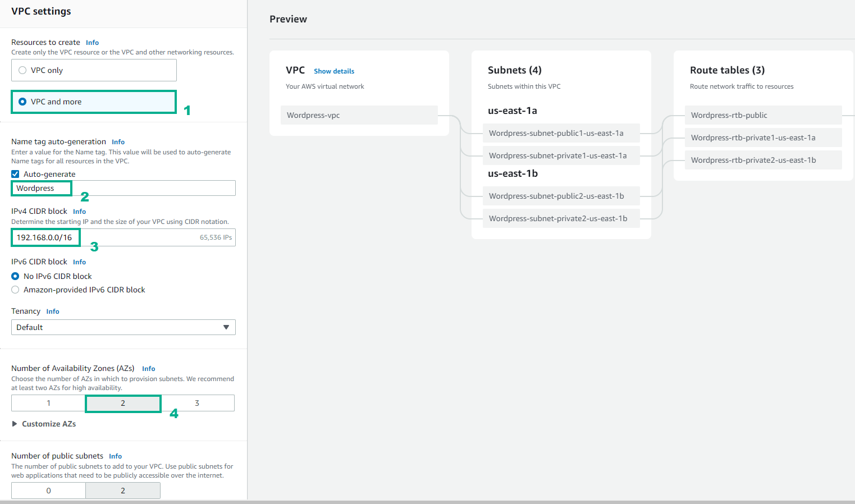This screenshot has height=504, width=855.
Task: Click the Subnets (4) heading
Action: tap(515, 70)
